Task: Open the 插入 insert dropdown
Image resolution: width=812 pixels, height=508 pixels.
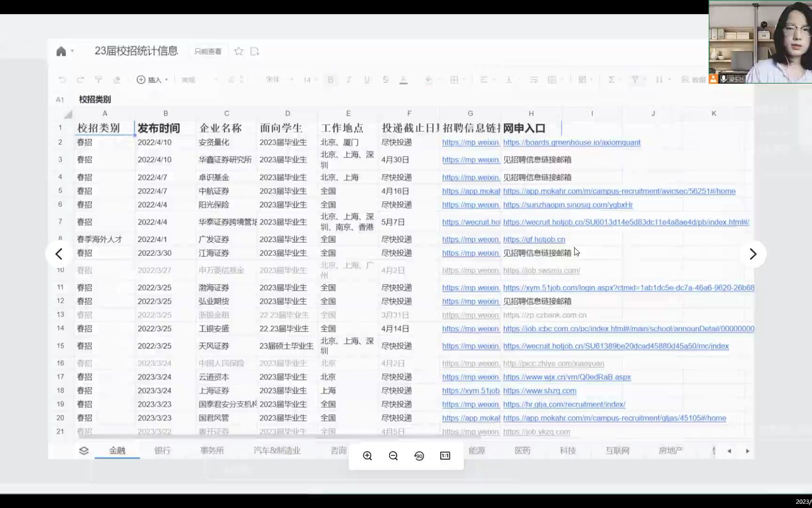Action: (152, 80)
